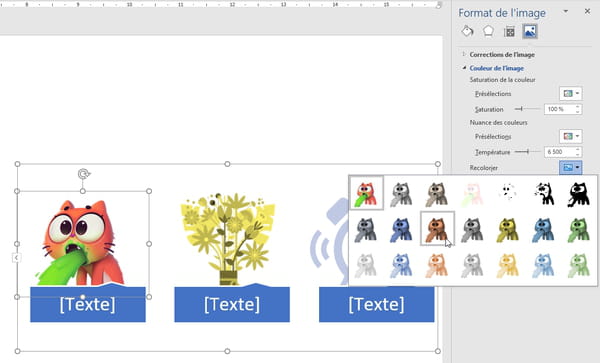Select the no recolor original preset
600x363 pixels.
[x=366, y=193]
